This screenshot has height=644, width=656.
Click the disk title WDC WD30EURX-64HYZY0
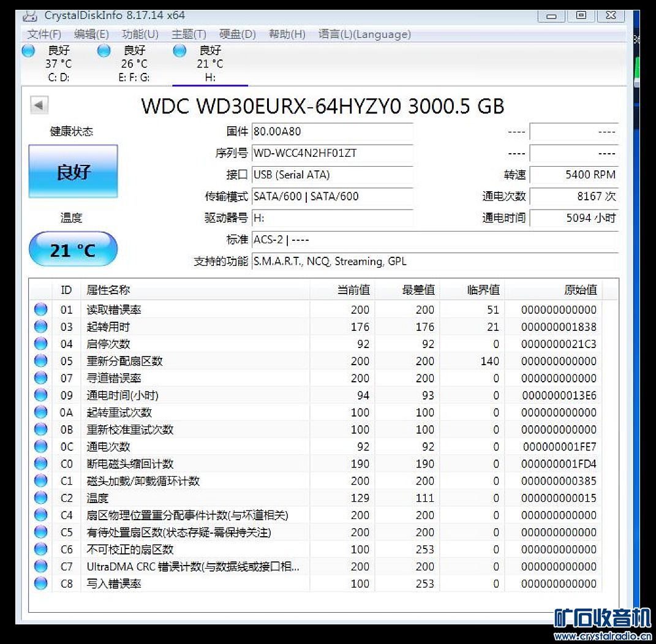[323, 106]
